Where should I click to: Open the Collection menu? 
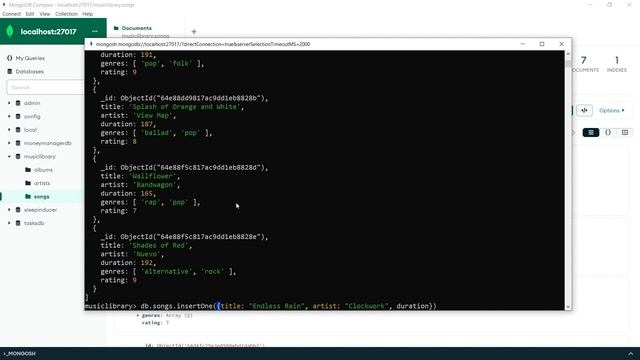coord(66,14)
